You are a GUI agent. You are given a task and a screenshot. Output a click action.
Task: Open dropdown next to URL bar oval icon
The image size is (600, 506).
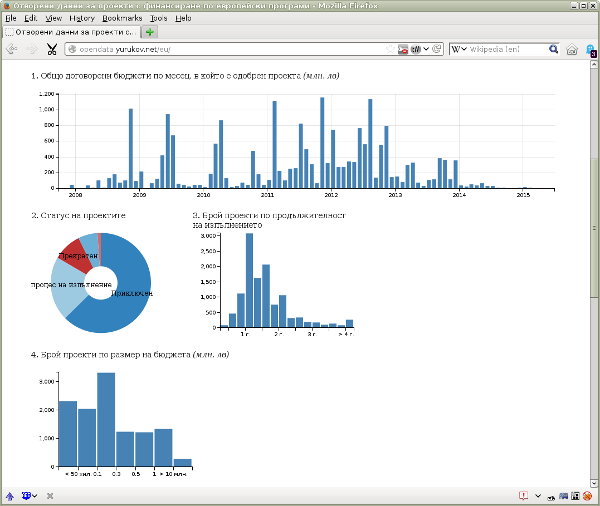426,49
